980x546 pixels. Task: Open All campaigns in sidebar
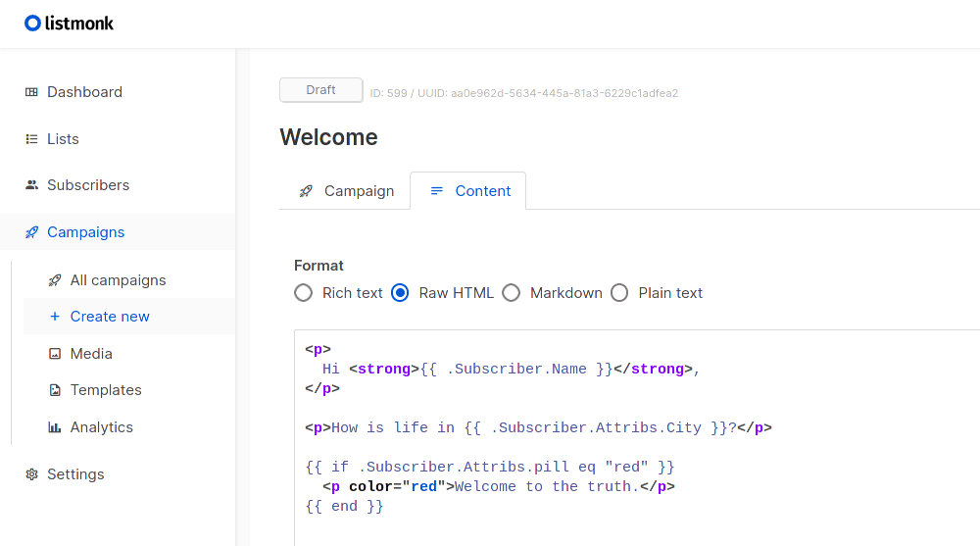point(118,280)
